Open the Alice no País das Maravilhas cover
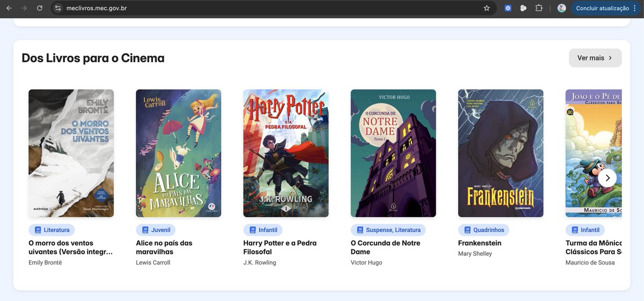This screenshot has height=301, width=644. tap(179, 153)
